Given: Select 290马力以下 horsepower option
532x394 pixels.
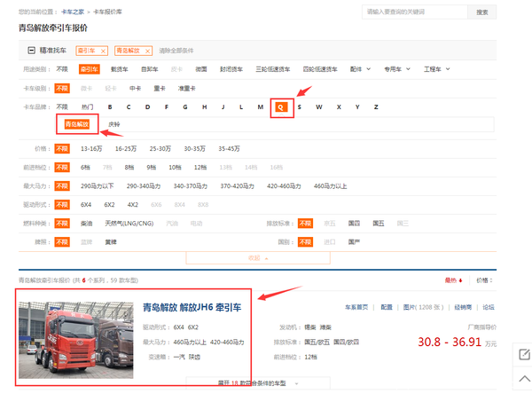Looking at the screenshot, I should click(x=97, y=185).
